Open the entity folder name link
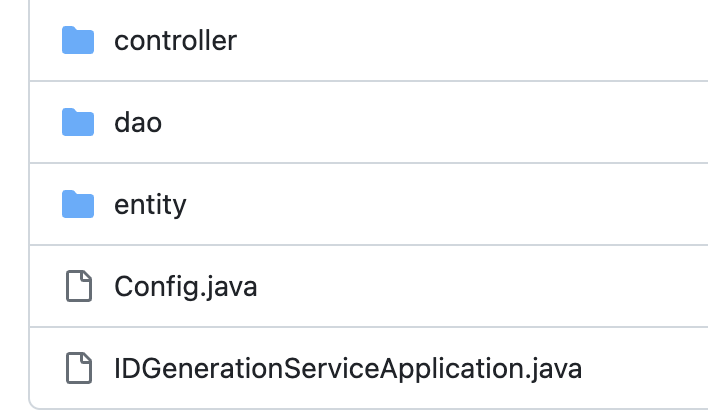Viewport: 708px width, 410px height. [150, 205]
